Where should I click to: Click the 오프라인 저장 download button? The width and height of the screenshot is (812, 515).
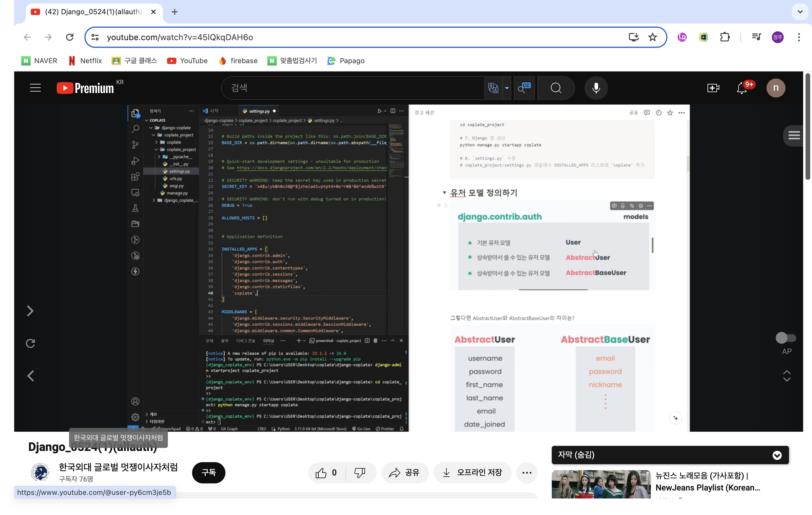coord(472,472)
